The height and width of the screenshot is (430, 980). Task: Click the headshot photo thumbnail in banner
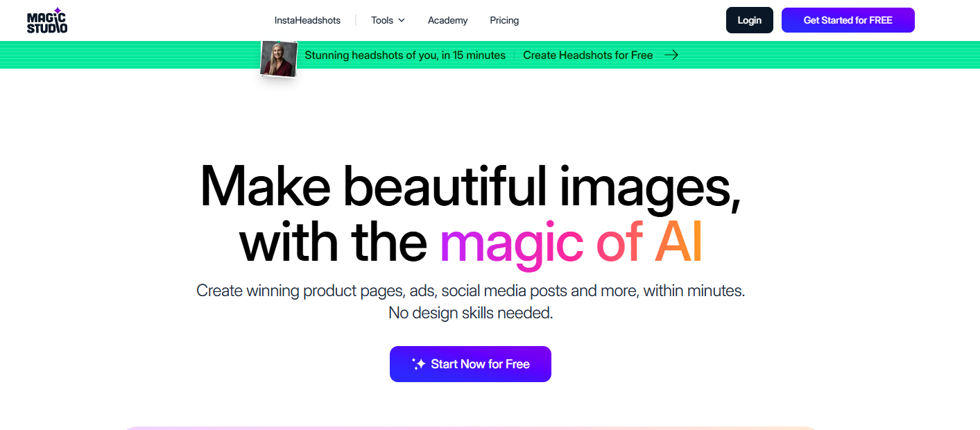(279, 58)
